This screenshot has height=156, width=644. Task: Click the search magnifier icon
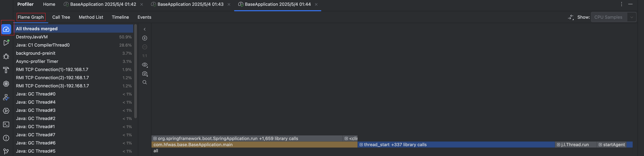(145, 82)
